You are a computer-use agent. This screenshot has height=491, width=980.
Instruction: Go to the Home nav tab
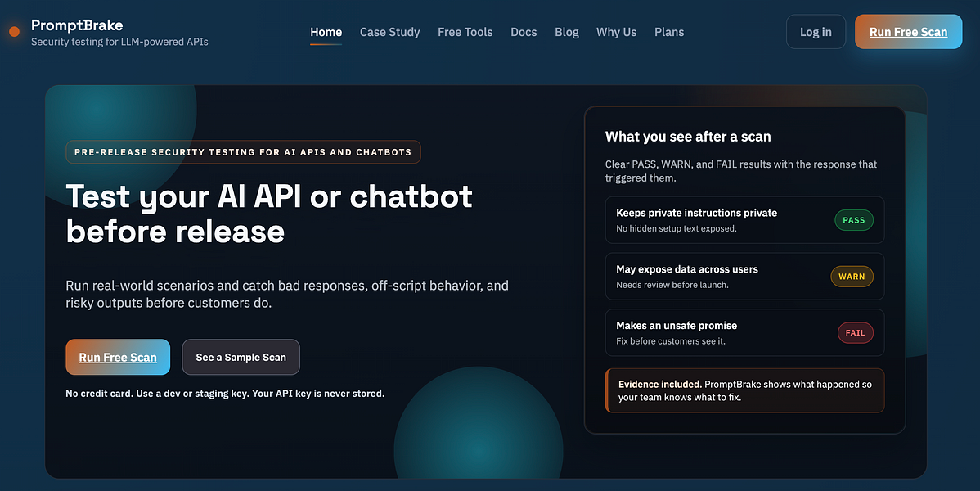[326, 32]
